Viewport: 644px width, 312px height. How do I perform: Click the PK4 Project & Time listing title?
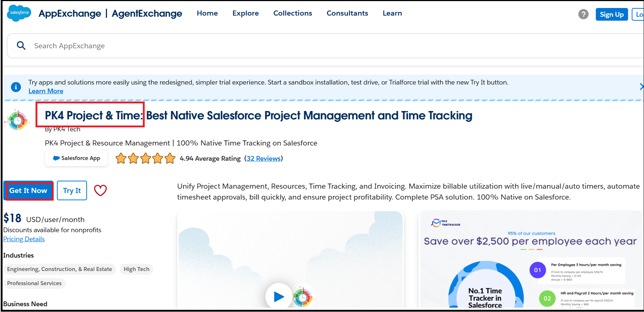(x=259, y=115)
